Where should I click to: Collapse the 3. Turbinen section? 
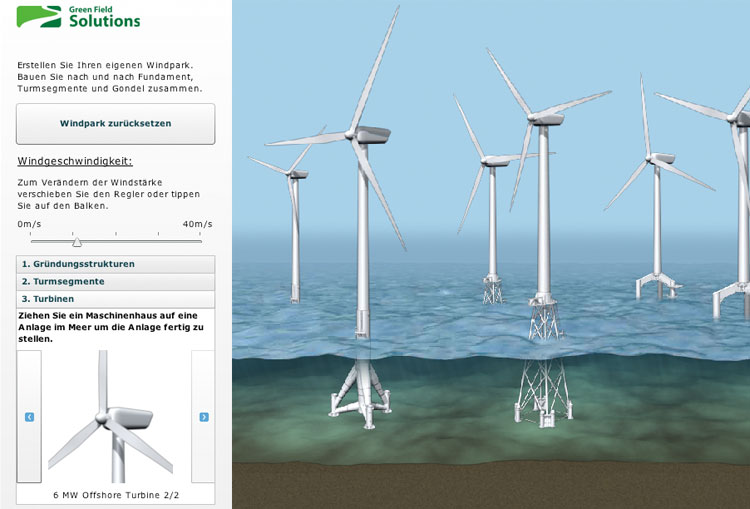(115, 299)
